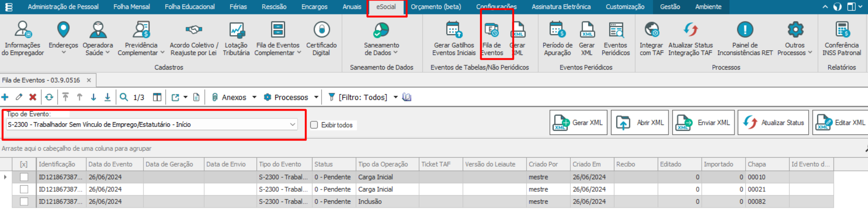Screen dimensions: 868x217
Task: Click the Editar XML button
Action: [x=840, y=123]
